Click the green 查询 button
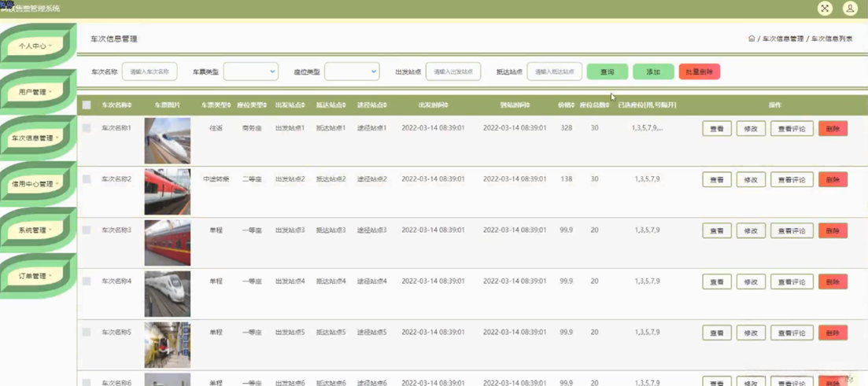 (x=607, y=72)
